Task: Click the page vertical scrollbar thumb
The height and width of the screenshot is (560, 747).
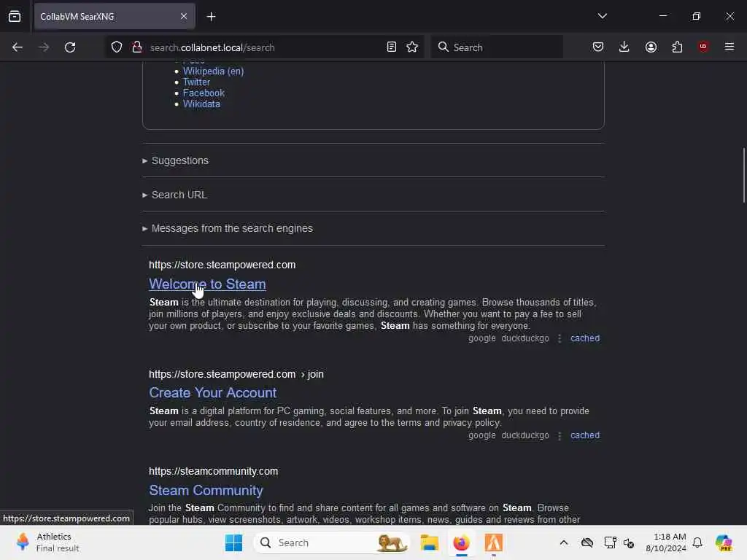Action: pos(743,175)
